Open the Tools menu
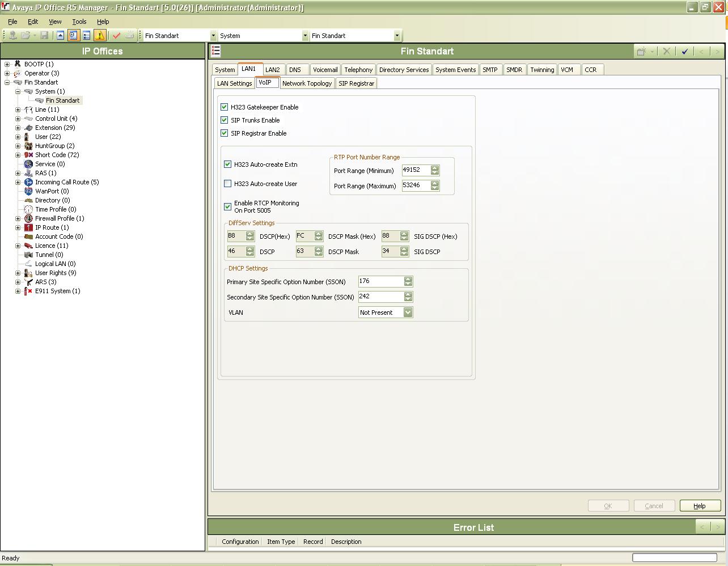728x566 pixels. point(79,22)
